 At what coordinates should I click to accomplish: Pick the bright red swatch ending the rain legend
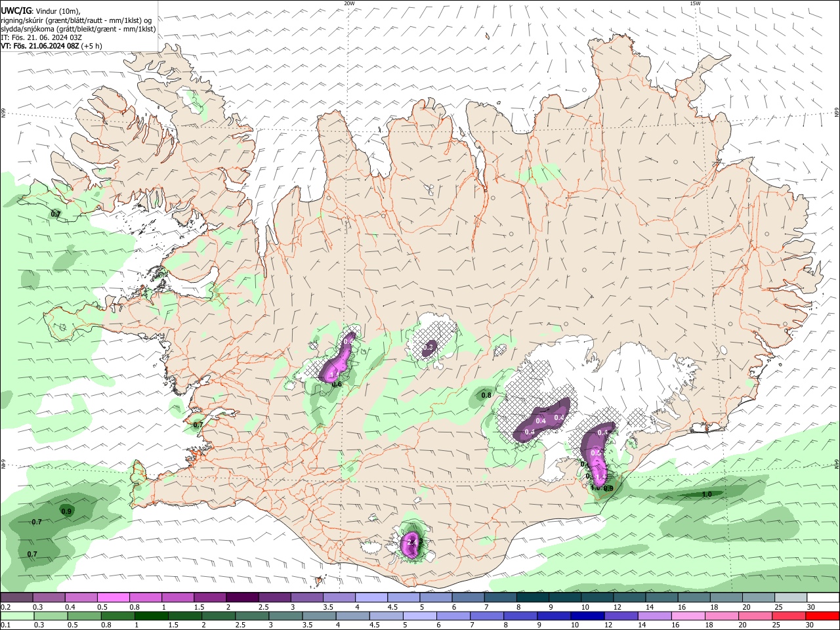823,616
